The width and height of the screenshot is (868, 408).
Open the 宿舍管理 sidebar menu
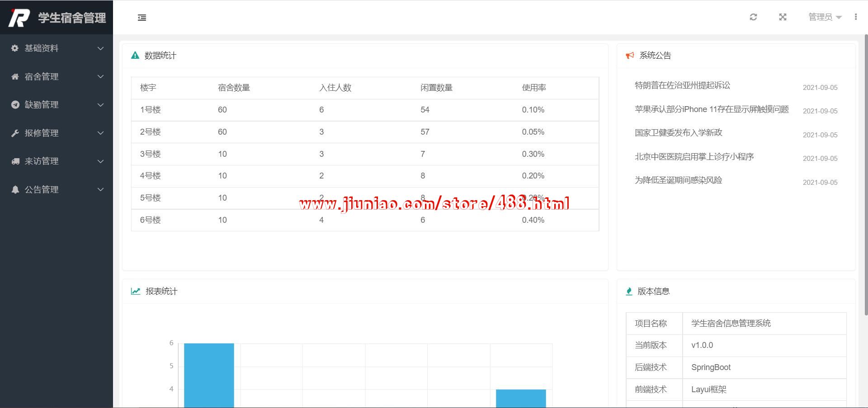click(57, 77)
